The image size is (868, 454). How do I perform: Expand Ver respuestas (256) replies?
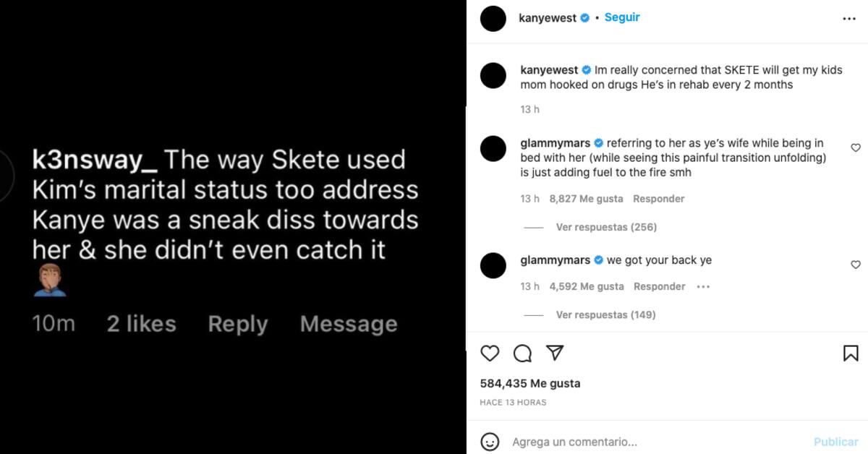[x=606, y=227]
